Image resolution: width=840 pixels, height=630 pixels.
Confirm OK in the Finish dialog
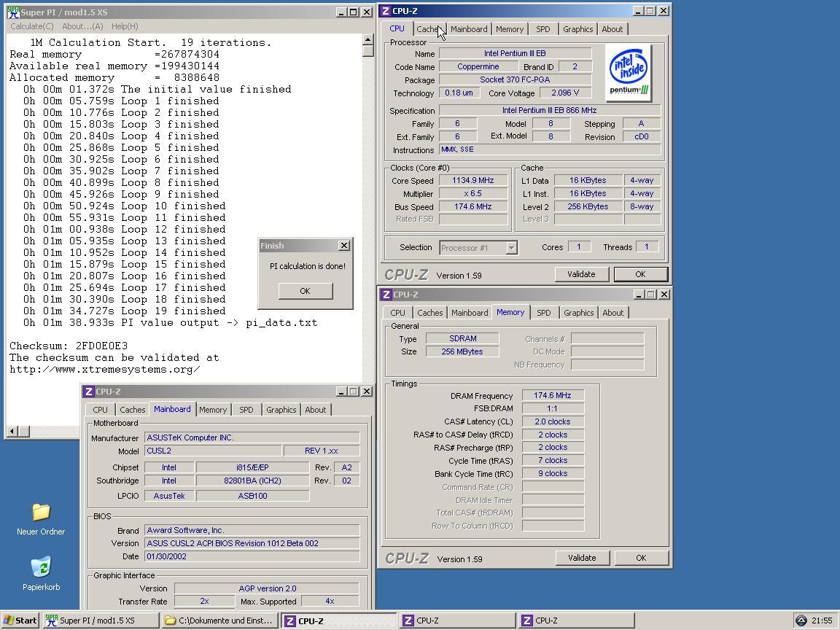(306, 291)
